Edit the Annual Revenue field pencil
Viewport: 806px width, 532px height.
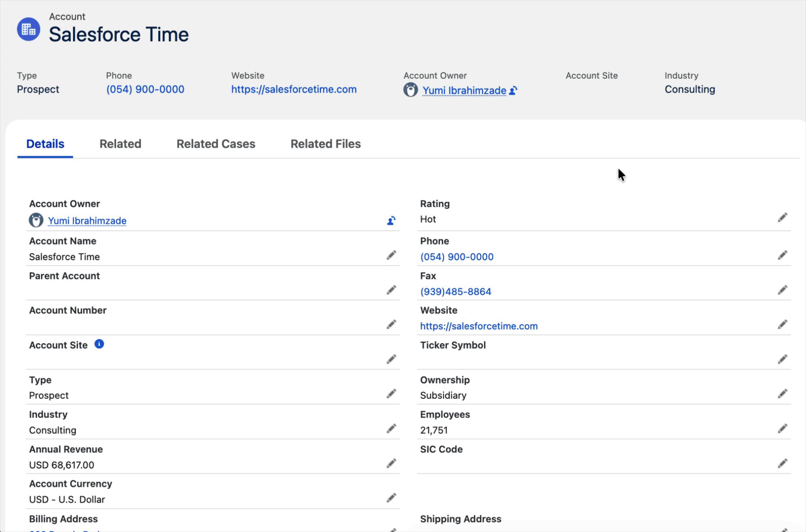point(391,463)
